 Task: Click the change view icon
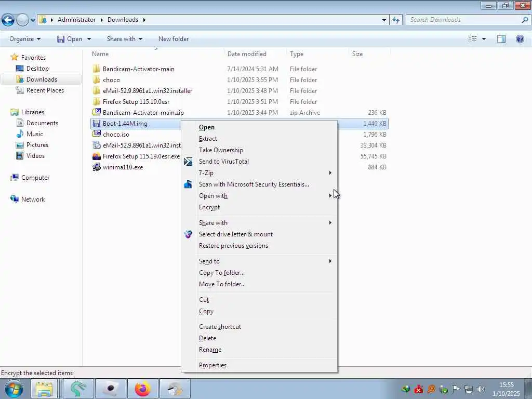tap(472, 39)
